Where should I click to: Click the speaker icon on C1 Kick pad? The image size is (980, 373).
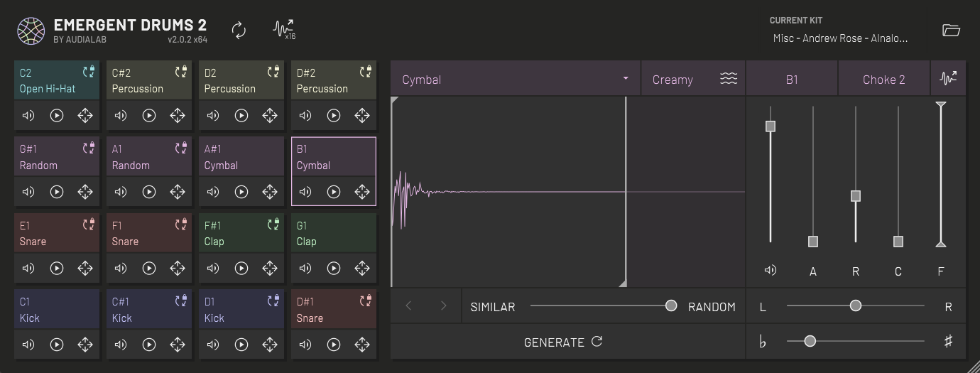tap(28, 345)
